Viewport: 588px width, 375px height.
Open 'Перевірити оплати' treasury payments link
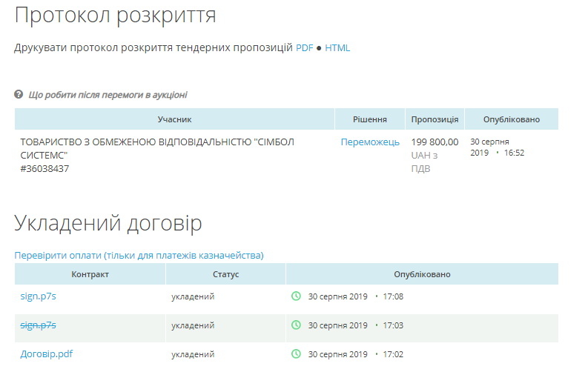pos(139,256)
